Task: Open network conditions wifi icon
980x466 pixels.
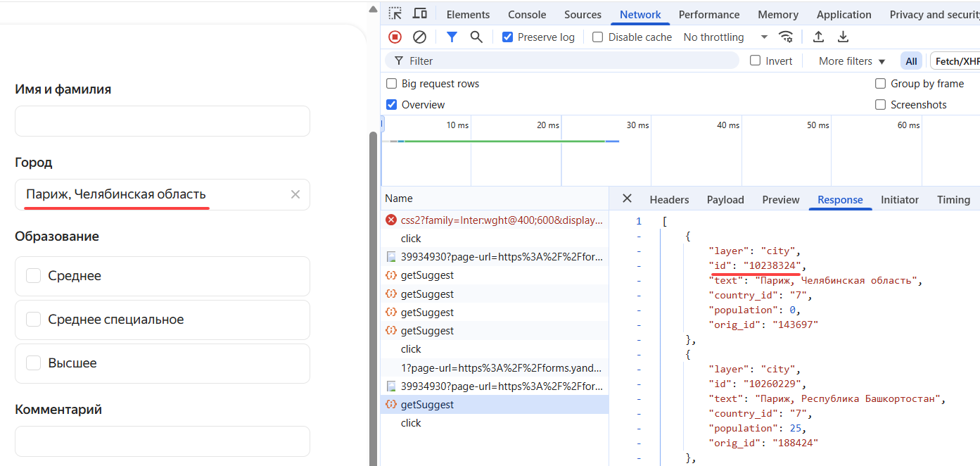Action: (786, 37)
